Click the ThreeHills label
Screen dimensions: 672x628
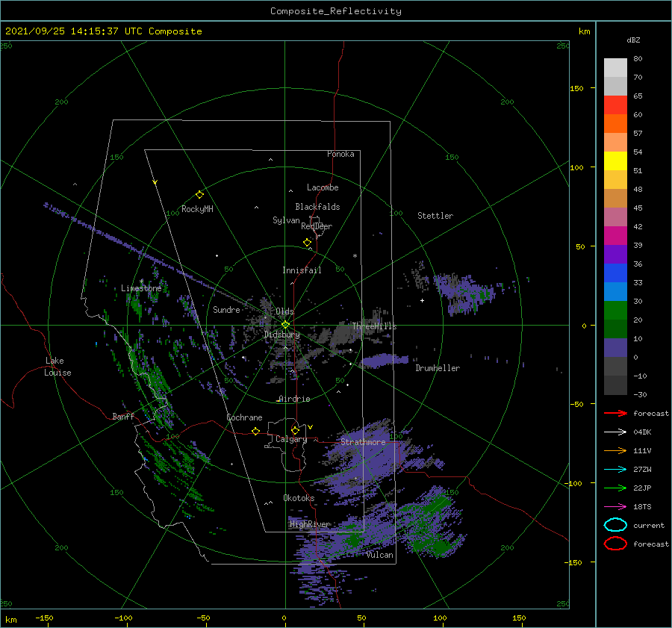coord(375,326)
